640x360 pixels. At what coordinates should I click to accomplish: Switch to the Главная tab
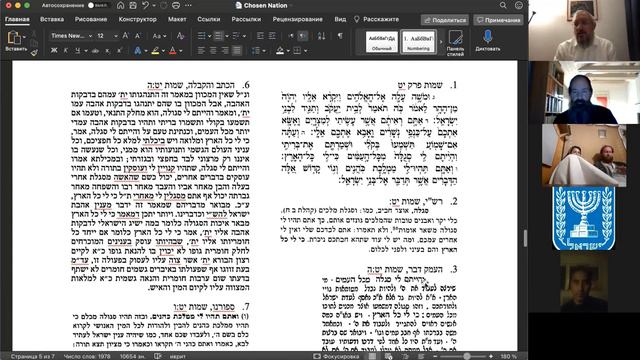tap(17, 19)
